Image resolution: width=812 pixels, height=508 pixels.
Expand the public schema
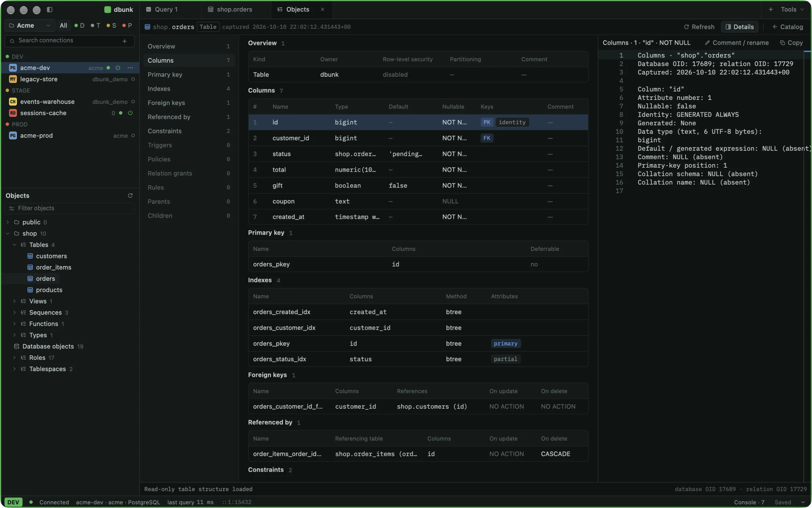coord(7,222)
